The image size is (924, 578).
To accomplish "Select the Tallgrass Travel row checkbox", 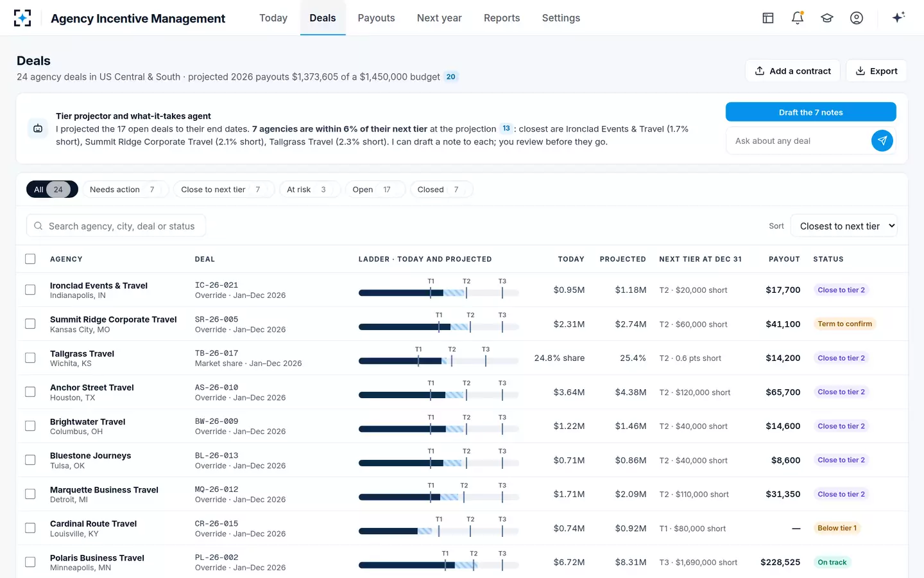I will [30, 358].
